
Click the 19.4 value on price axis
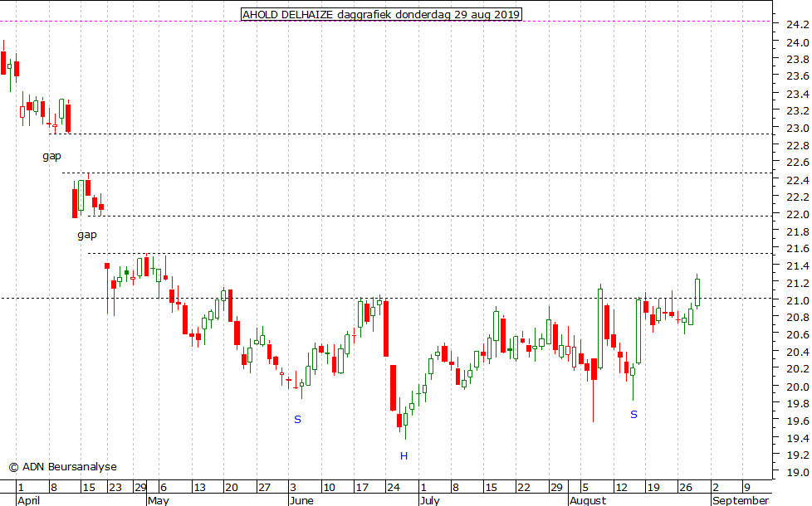point(798,439)
